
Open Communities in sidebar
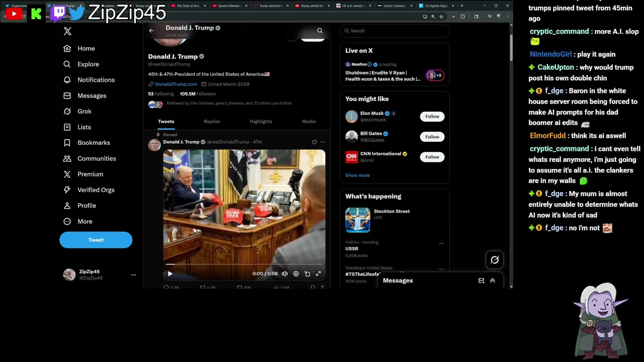point(90,158)
